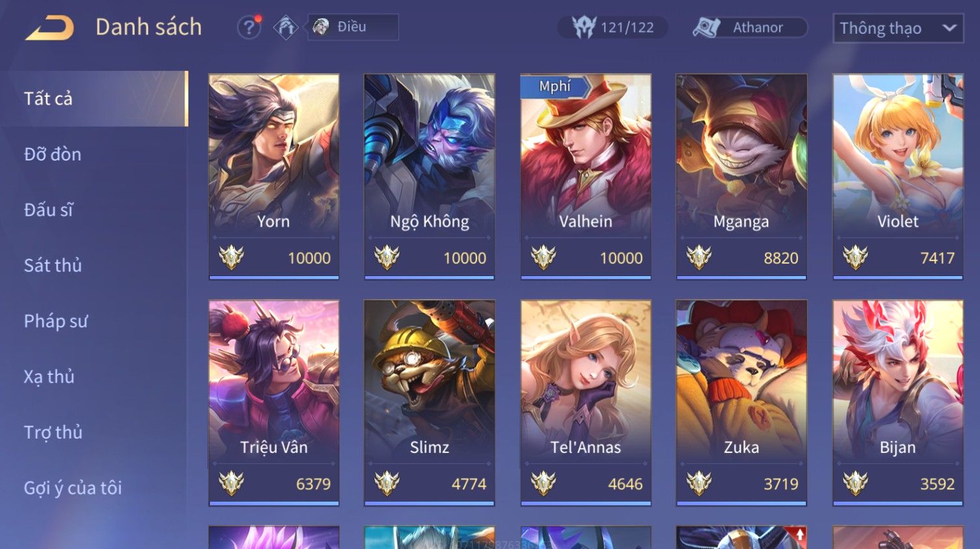Screen dimensions: 980x549
Task: Click the chevron on Thông thạo selector
Action: (x=949, y=28)
